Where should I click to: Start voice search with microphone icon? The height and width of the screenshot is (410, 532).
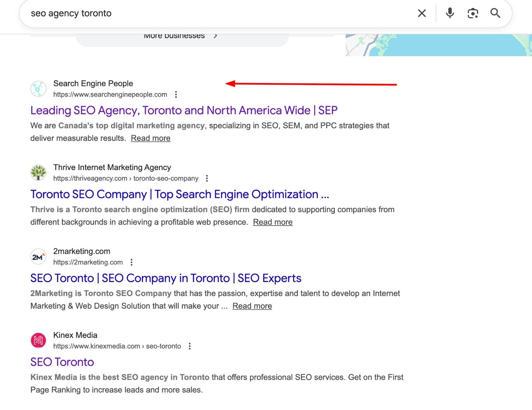click(x=450, y=13)
